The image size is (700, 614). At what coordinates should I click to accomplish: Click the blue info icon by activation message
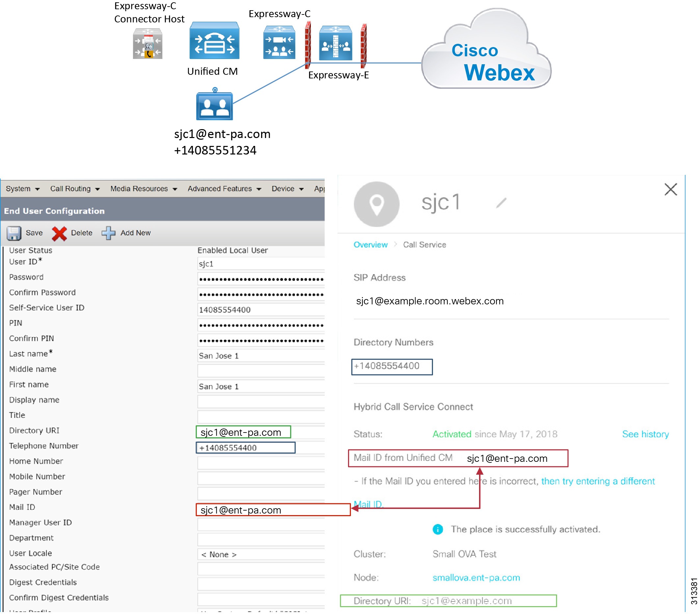tap(438, 530)
